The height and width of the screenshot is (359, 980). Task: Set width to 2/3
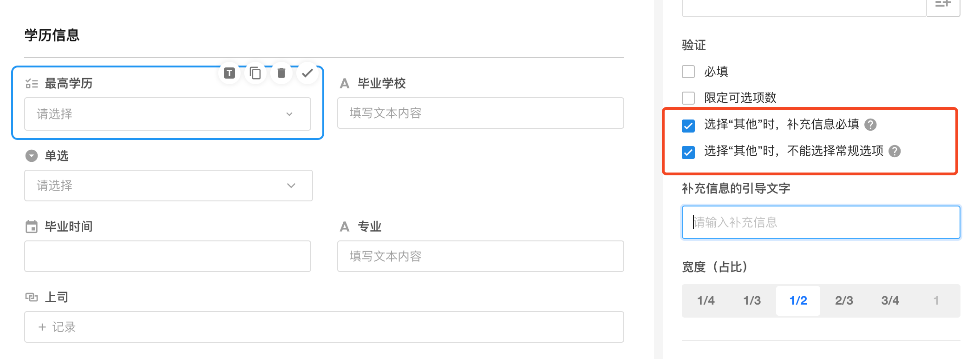pyautogui.click(x=844, y=301)
